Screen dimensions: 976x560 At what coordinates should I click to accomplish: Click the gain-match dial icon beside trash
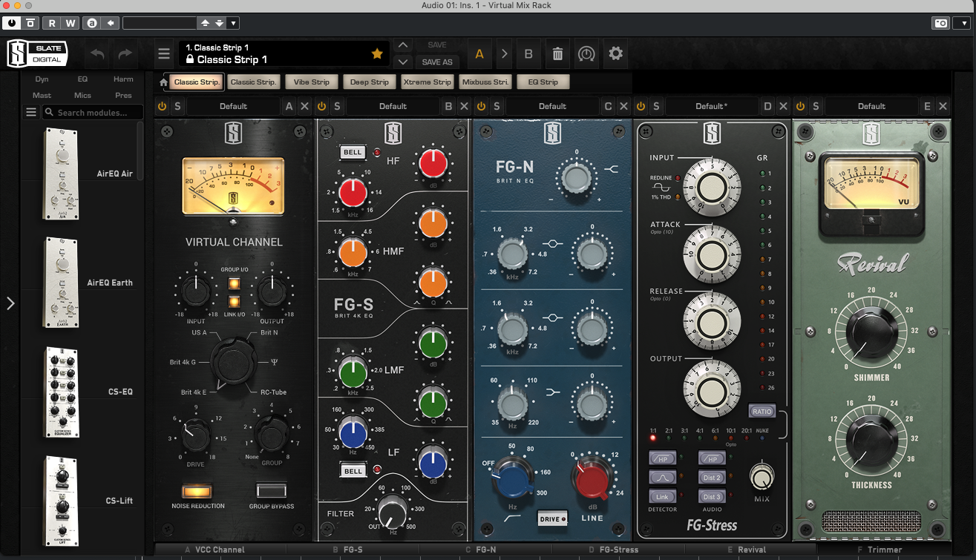(586, 53)
